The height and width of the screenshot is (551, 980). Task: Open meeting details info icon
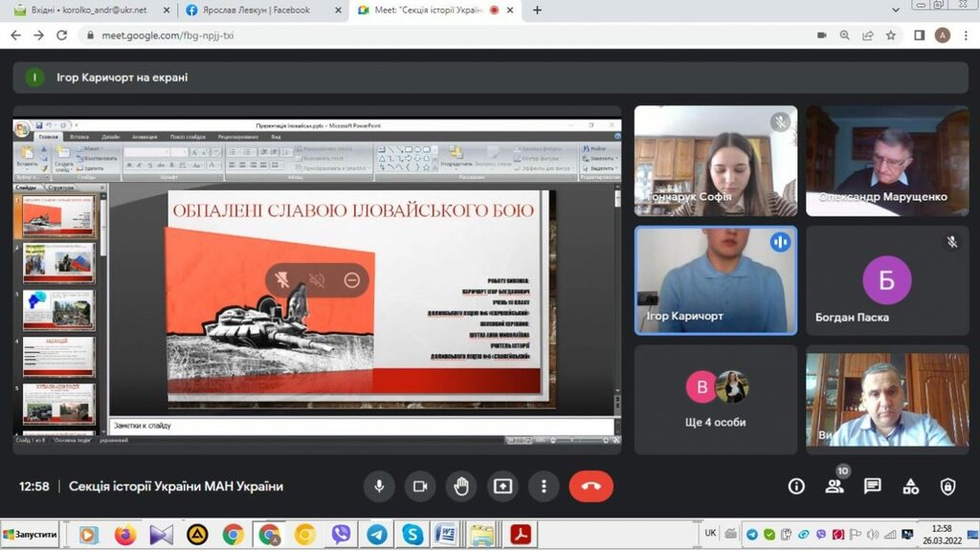point(796,486)
